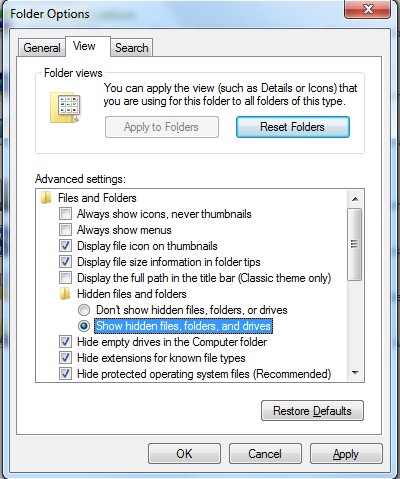400x479 pixels.
Task: Click the Advanced settings scrollbar thumb
Action: coord(355,244)
